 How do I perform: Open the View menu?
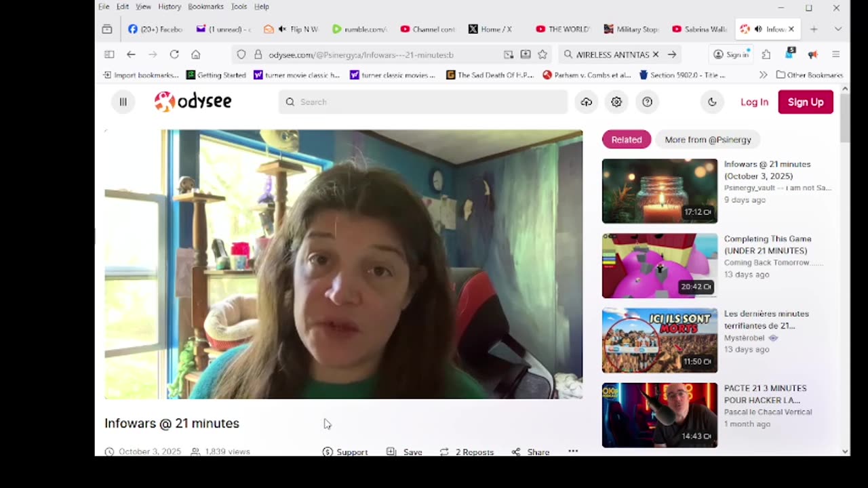coord(143,6)
